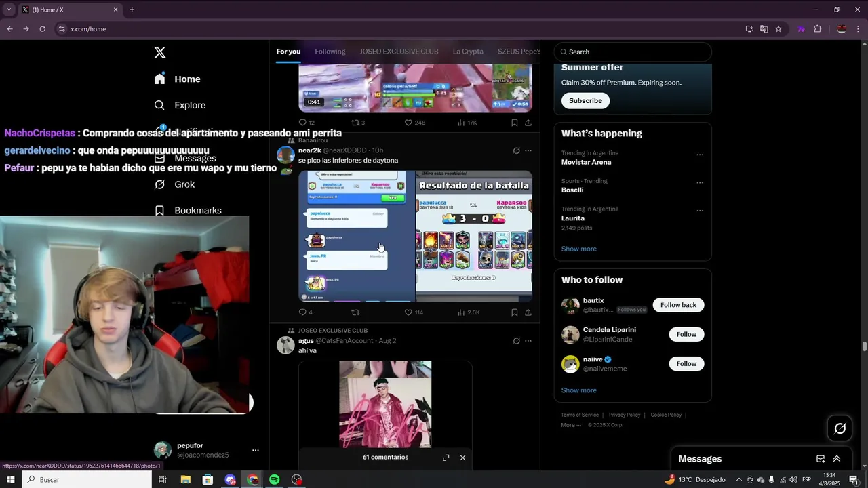Viewport: 868px width, 488px height.
Task: Open File Explorer from the taskbar
Action: tap(185, 479)
